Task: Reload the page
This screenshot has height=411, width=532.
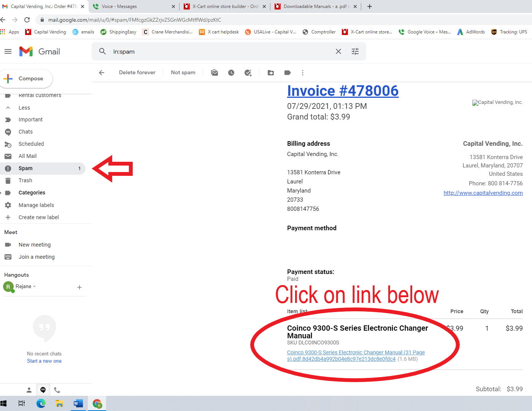Action: pos(27,20)
